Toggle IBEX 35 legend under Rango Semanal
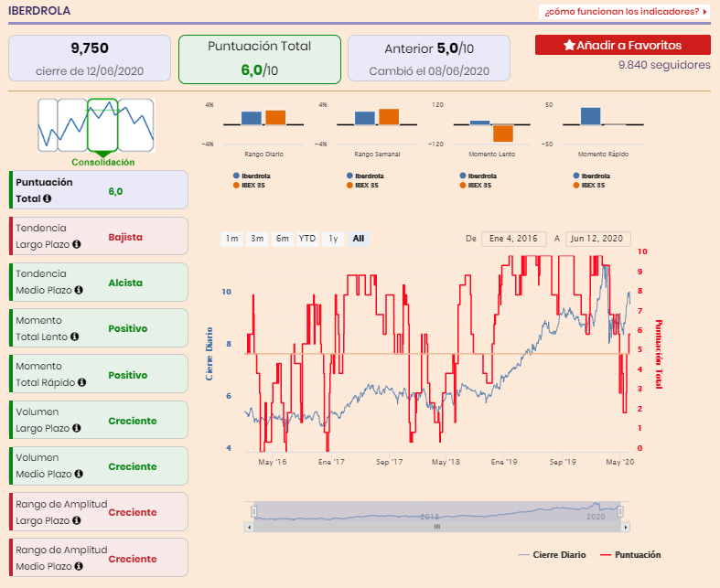720x588 pixels. pos(362,186)
